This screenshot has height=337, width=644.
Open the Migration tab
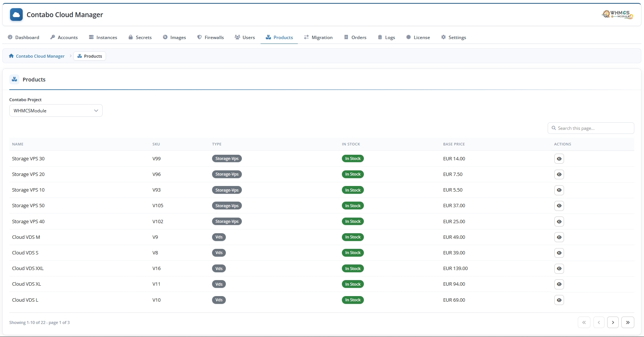tap(318, 37)
